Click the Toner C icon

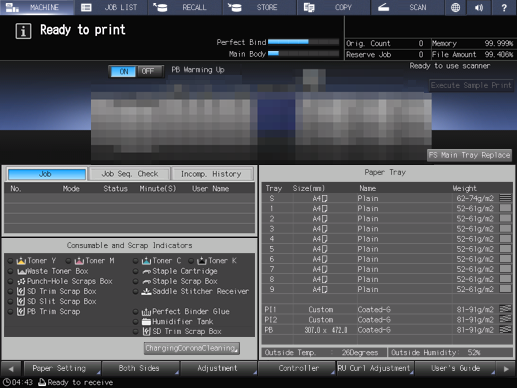pyautogui.click(x=146, y=261)
